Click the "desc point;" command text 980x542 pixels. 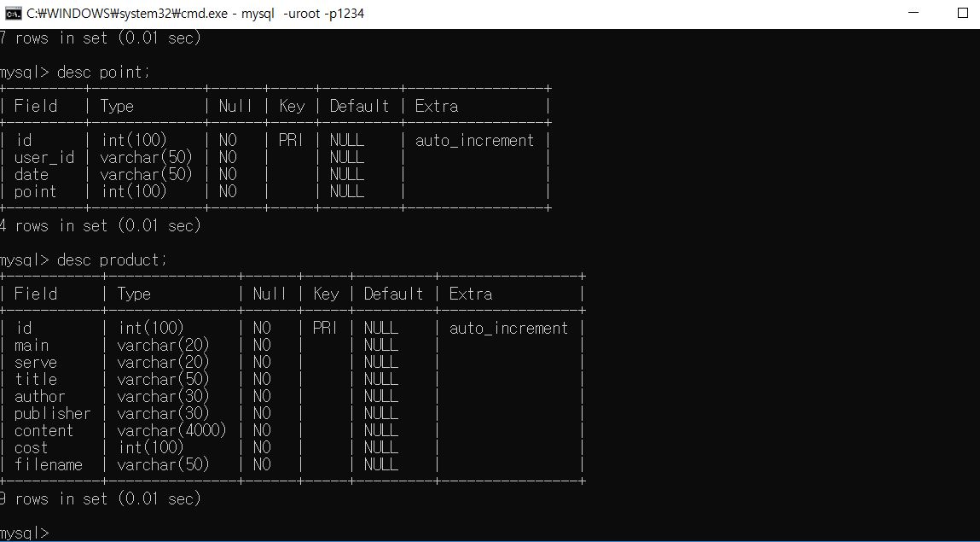click(103, 72)
